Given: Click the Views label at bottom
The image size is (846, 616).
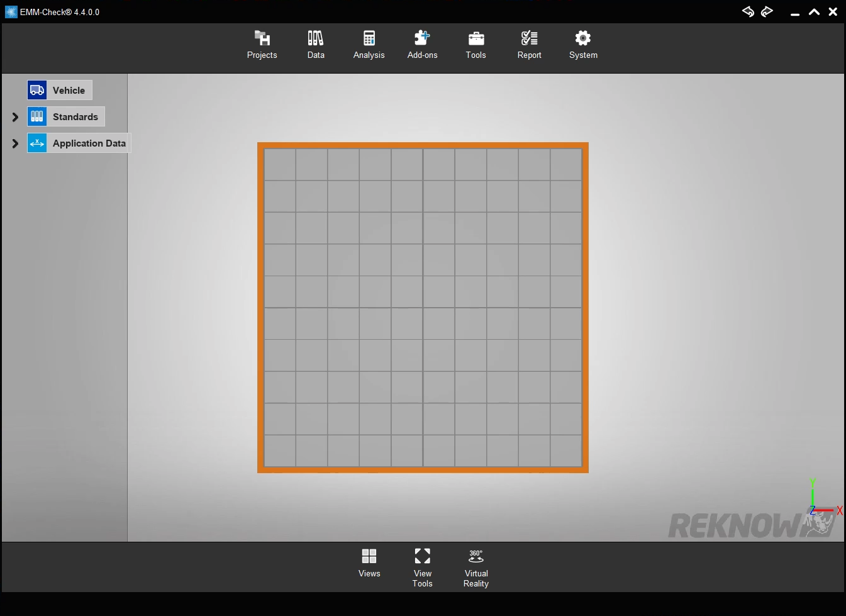Looking at the screenshot, I should 369,574.
